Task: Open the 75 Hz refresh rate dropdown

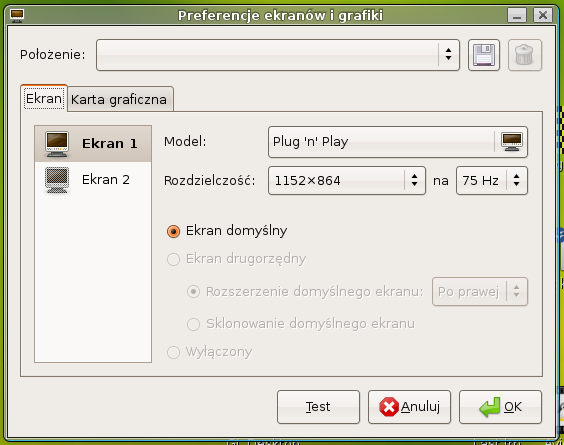Action: click(492, 181)
